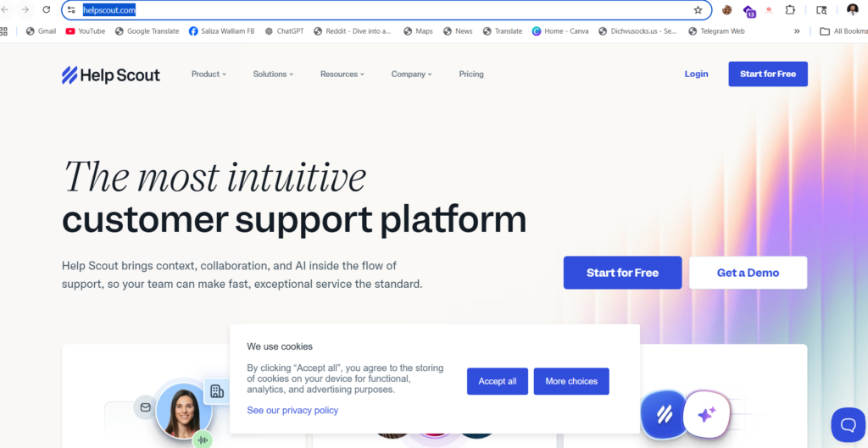868x448 pixels.
Task: Open the Company menu
Action: tap(411, 75)
